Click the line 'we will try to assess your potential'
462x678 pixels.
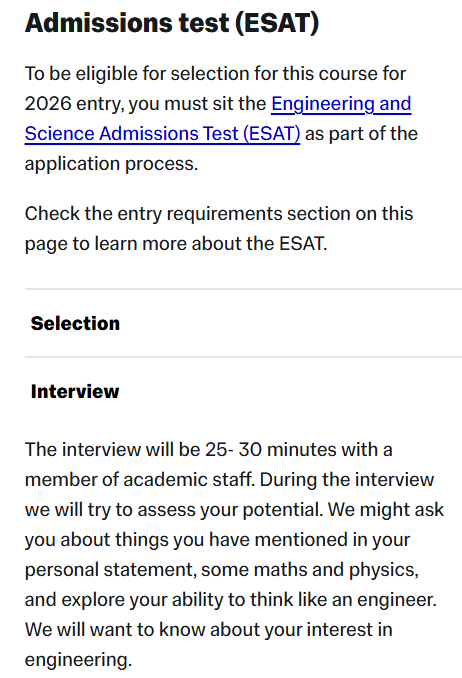tap(174, 510)
